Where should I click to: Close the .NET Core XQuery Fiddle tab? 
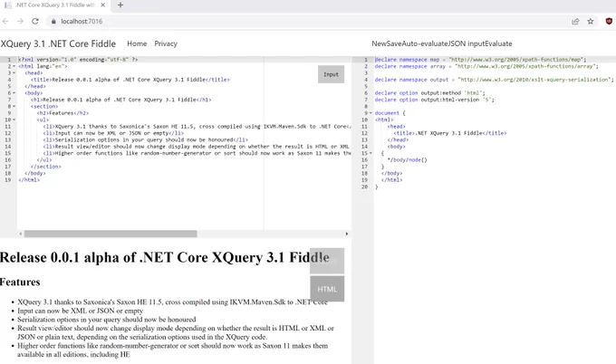pos(103,5)
